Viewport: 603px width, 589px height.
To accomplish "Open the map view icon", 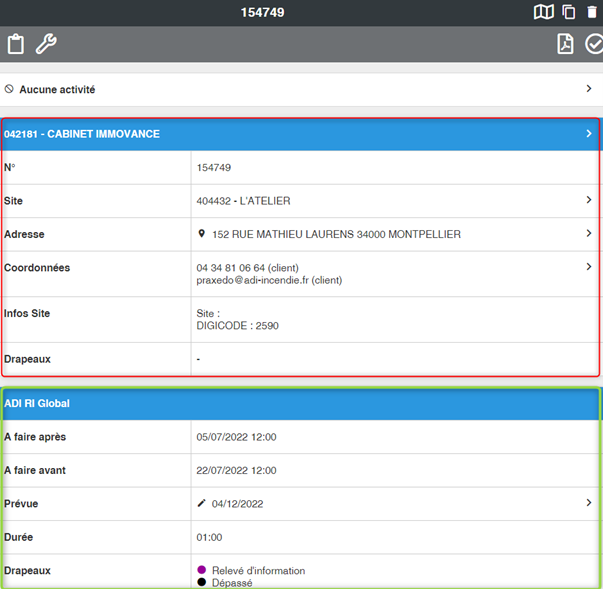I will click(543, 12).
